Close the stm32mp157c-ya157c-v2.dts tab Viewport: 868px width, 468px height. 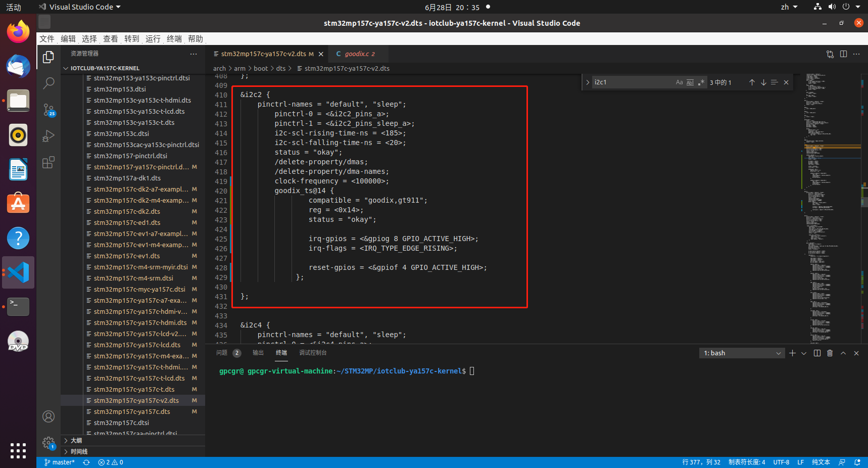pos(321,54)
